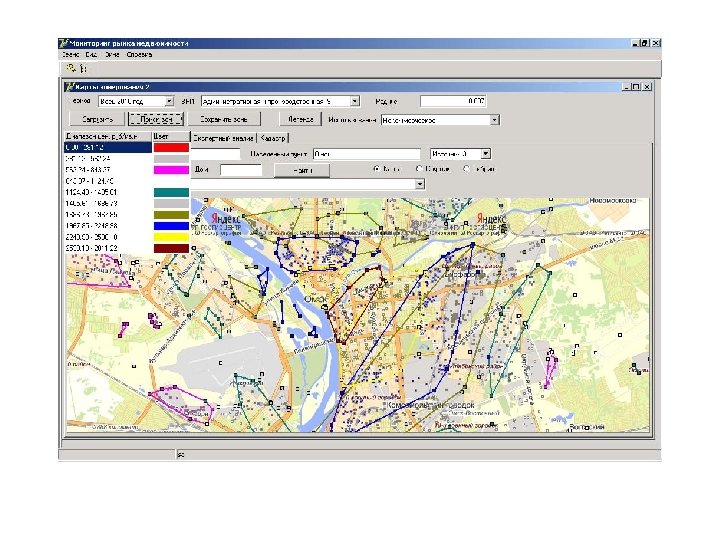This screenshot has width=720, height=540.
Task: Click the magenta color swatch
Action: point(171,170)
